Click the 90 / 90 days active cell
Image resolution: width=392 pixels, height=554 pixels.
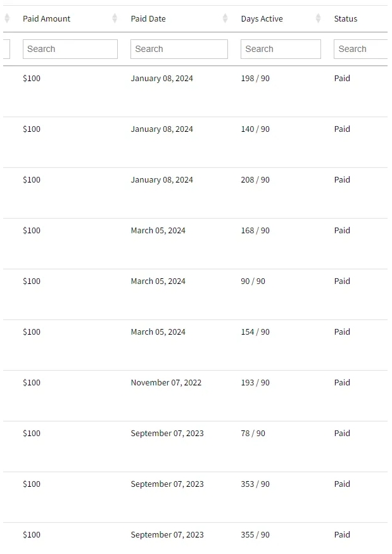(253, 281)
